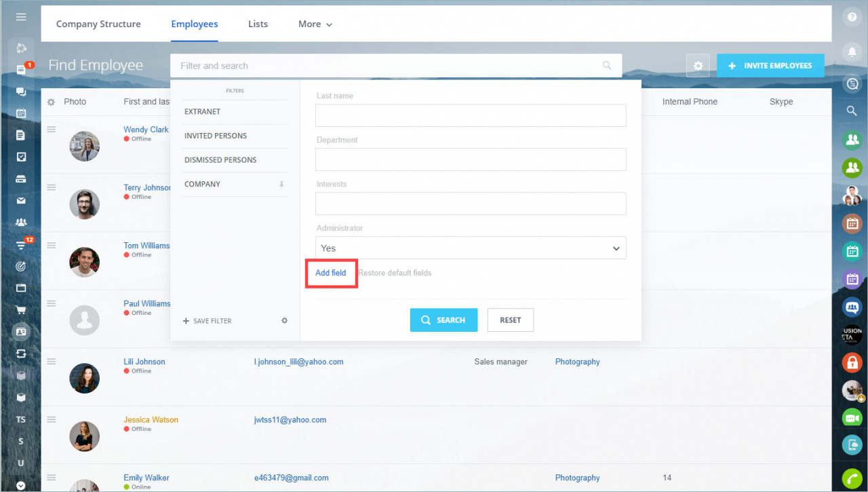This screenshot has width=868, height=492.
Task: Open the left sidebar hamburger menu
Action: click(21, 16)
